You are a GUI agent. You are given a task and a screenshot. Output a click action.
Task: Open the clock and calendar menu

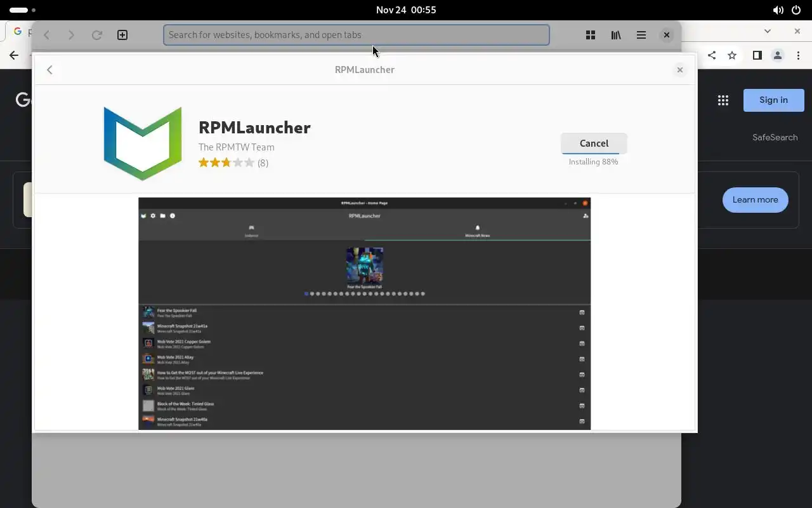(x=406, y=10)
